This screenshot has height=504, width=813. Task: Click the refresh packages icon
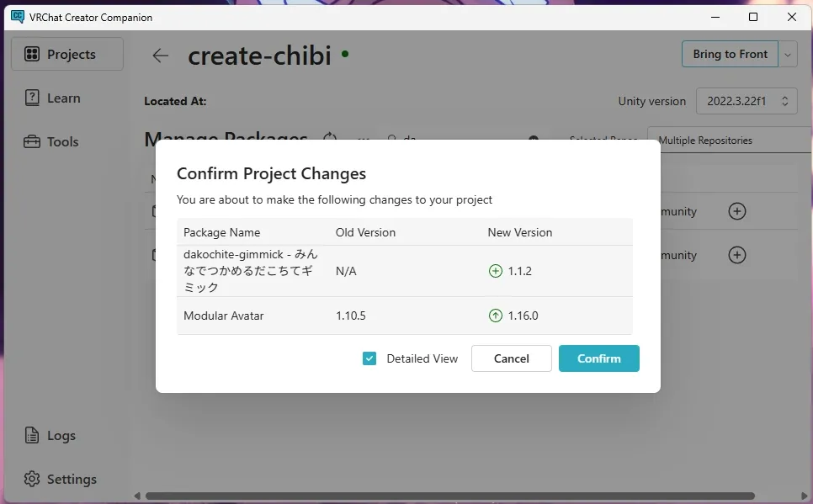tap(330, 138)
